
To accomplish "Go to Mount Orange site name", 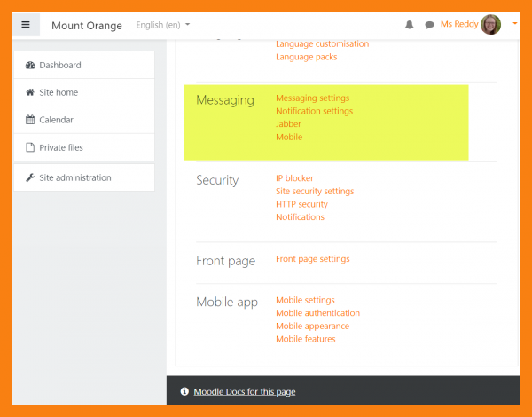I will (x=87, y=25).
